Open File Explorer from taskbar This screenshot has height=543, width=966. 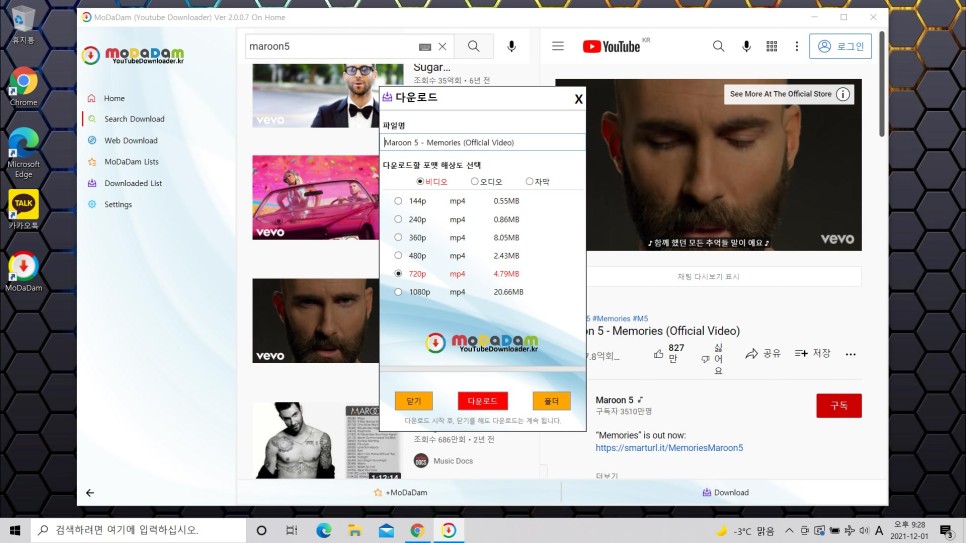click(x=354, y=530)
